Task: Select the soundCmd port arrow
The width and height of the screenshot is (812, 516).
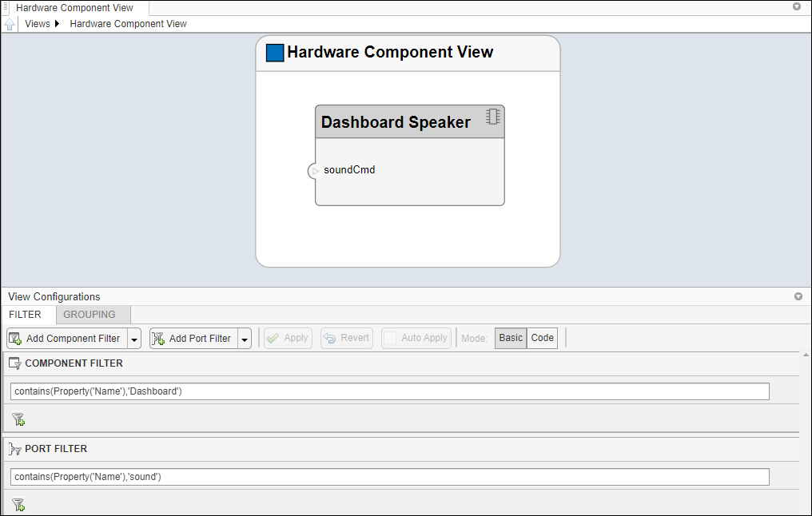Action: tap(315, 171)
